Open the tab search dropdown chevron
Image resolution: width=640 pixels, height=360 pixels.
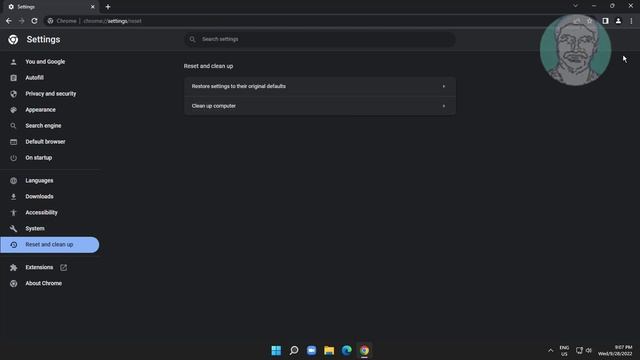click(575, 6)
